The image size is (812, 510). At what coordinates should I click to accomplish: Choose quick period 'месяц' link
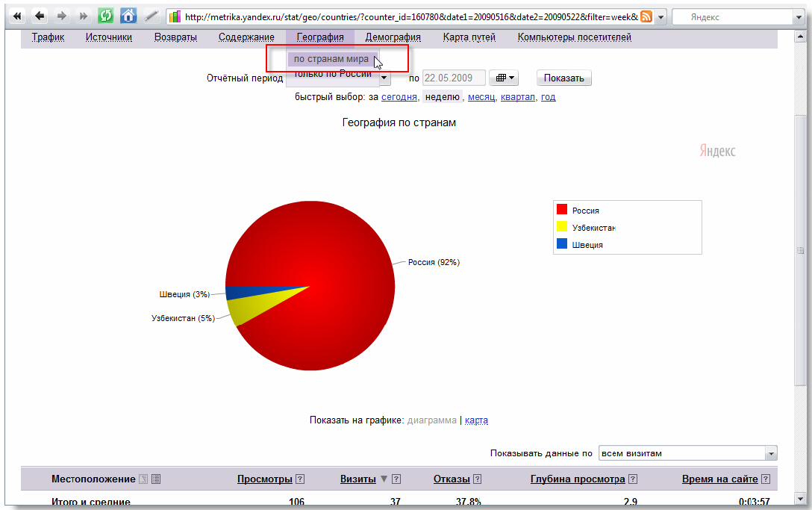[481, 97]
